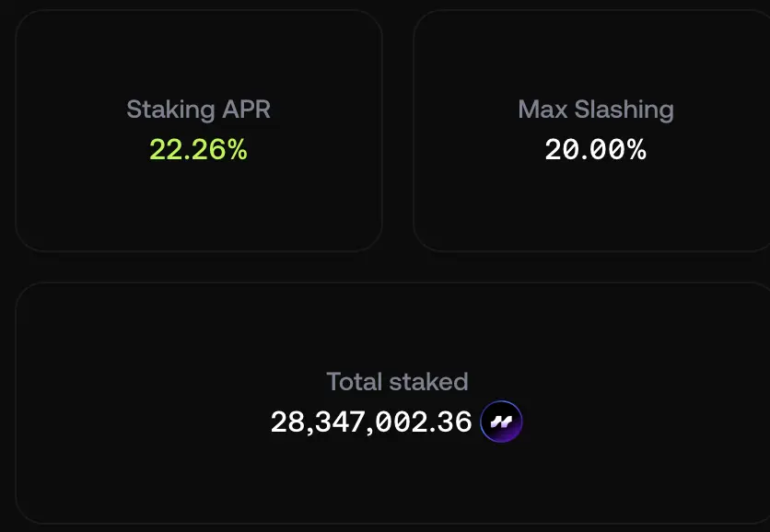
Task: Click the empty area below 20.00% value
Action: (596, 206)
